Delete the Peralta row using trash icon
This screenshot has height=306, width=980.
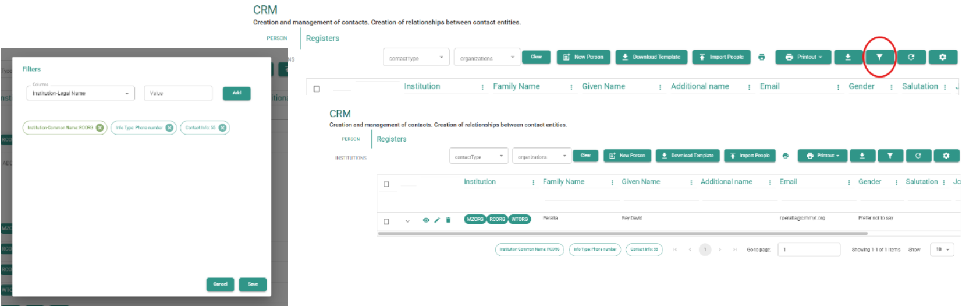point(448,220)
